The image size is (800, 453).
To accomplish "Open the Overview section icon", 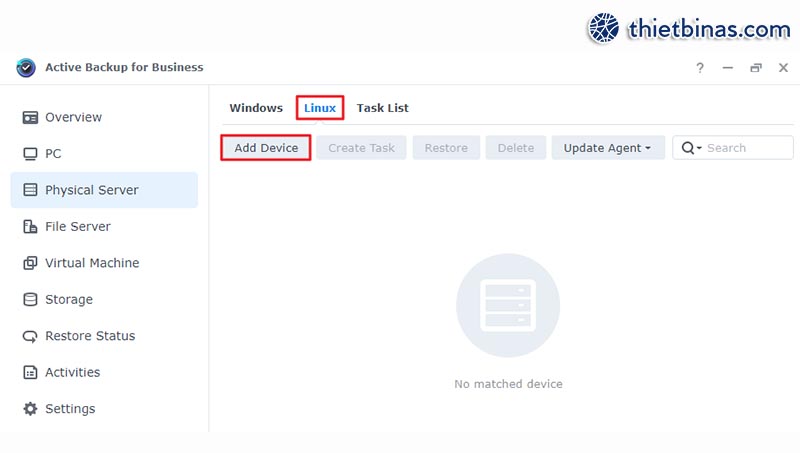I will pyautogui.click(x=30, y=117).
